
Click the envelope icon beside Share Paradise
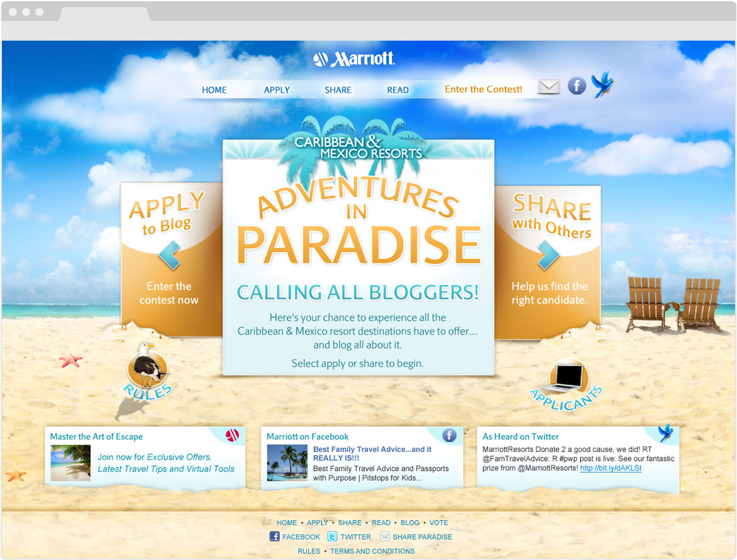pyautogui.click(x=385, y=537)
